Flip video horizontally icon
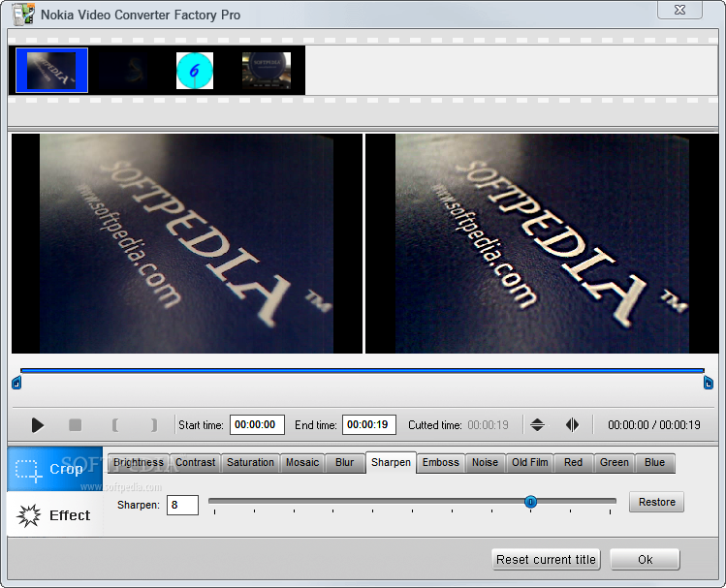Image resolution: width=726 pixels, height=588 pixels. (572, 424)
